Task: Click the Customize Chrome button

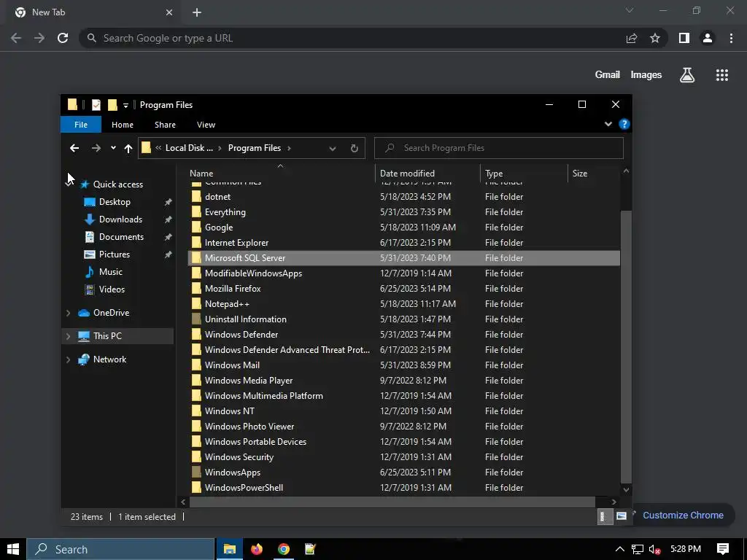Action: [x=682, y=516]
